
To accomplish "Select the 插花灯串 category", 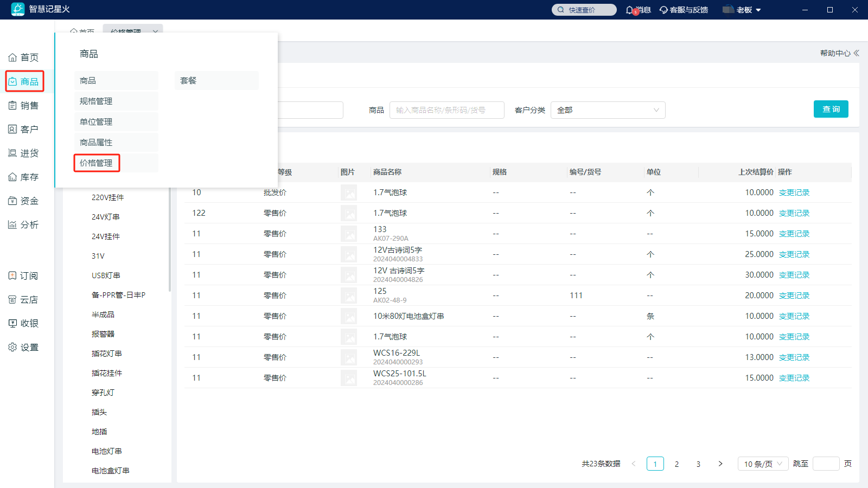I will pos(107,354).
